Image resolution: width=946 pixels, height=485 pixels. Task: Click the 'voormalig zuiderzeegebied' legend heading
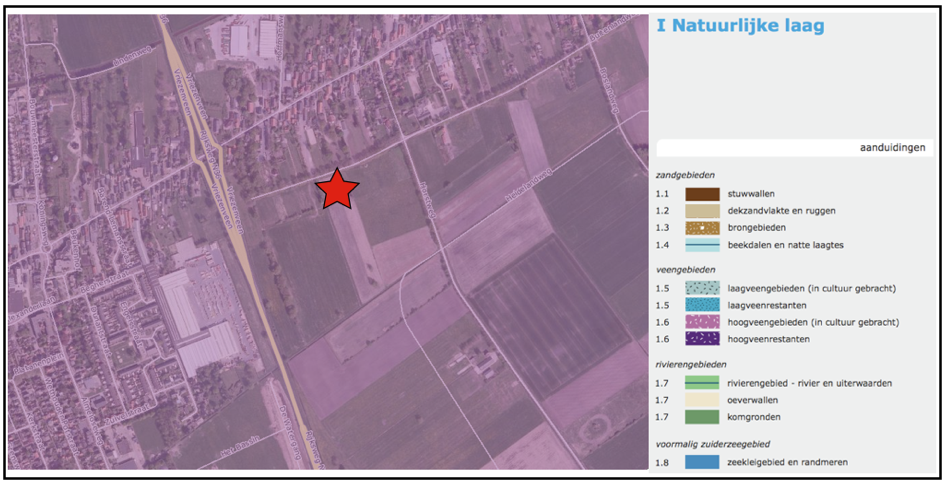(x=713, y=444)
